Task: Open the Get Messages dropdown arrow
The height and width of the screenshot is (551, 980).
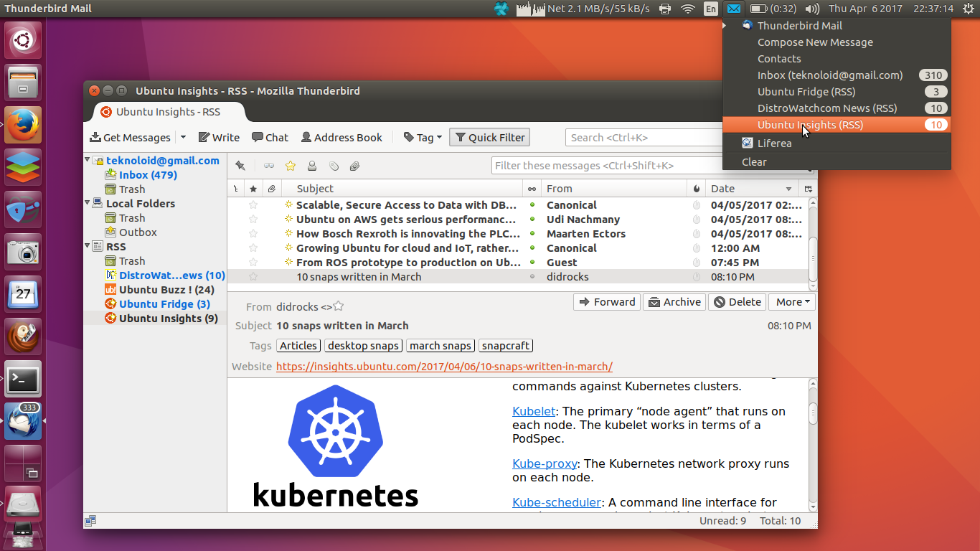Action: [183, 137]
